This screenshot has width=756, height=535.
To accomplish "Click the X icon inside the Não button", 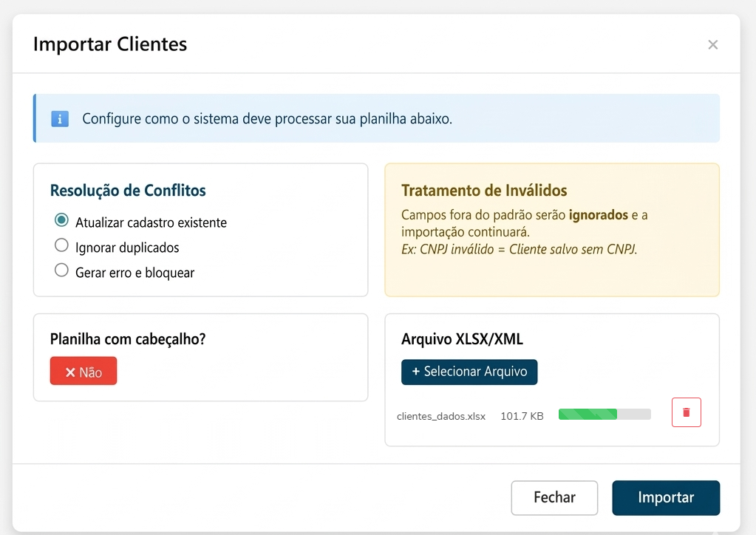I will [70, 372].
